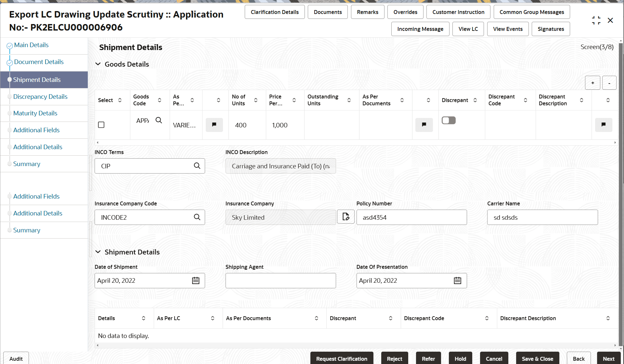The image size is (624, 364).
Task: Open the insurance company document icon
Action: (345, 216)
